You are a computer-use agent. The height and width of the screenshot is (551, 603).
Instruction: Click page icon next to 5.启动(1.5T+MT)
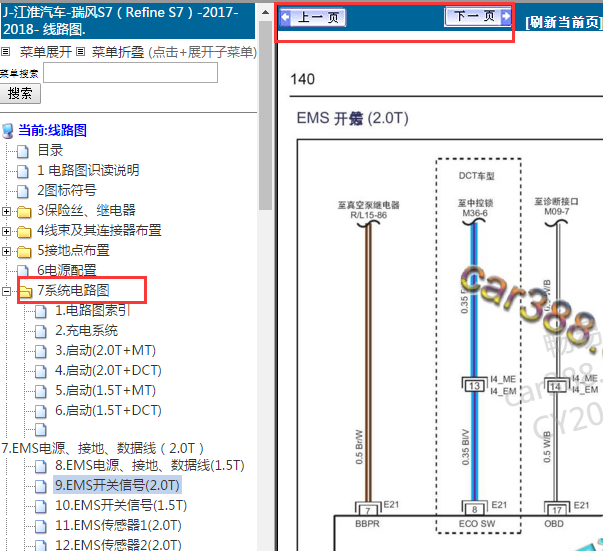(41, 391)
